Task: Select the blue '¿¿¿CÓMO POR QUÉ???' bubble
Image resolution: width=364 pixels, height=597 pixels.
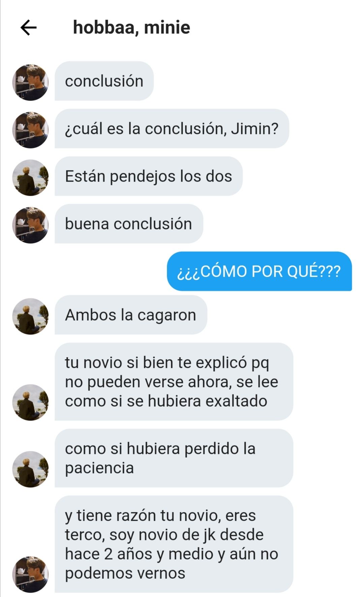Action: click(x=260, y=271)
